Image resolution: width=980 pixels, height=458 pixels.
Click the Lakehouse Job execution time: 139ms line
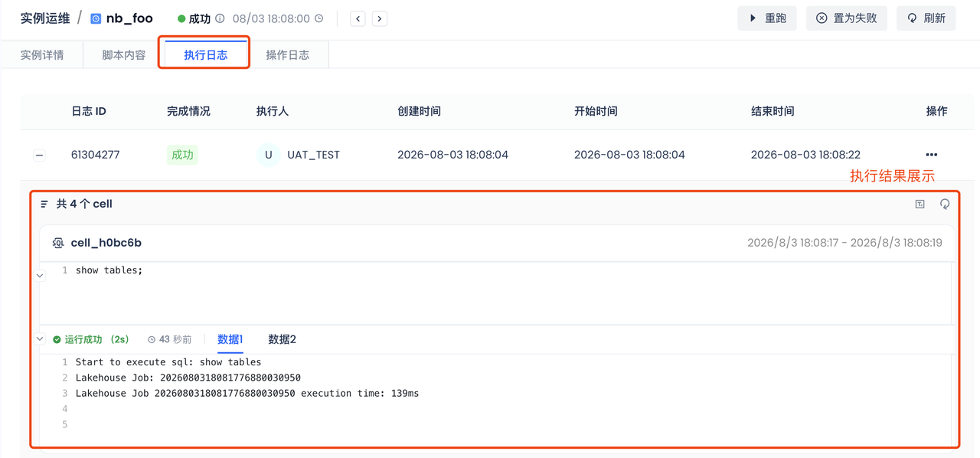[247, 394]
